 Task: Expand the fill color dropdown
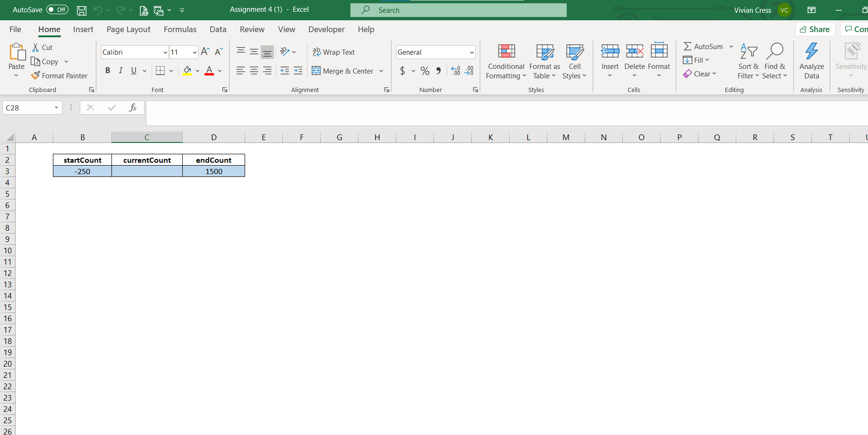click(197, 71)
